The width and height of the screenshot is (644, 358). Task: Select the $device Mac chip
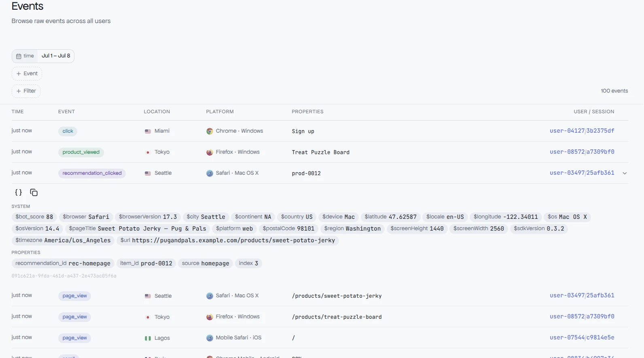point(339,217)
